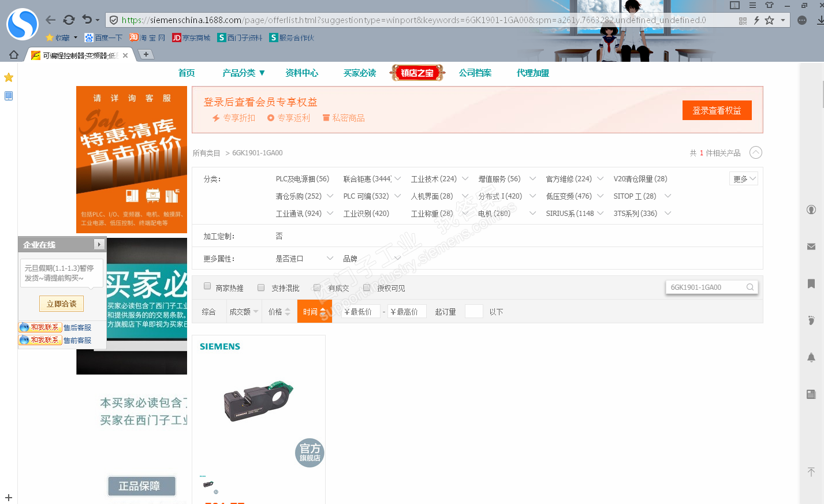The height and width of the screenshot is (504, 824).
Task: Open the 镇店之宝 navigation tab
Action: pyautogui.click(x=417, y=73)
